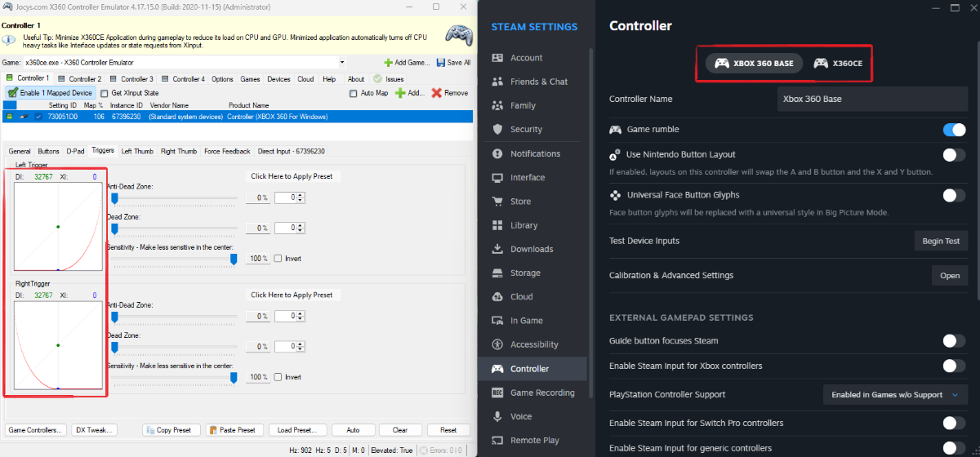The image size is (980, 457).
Task: Click Right Trigger Sensitivity slider handle
Action: coord(234,377)
